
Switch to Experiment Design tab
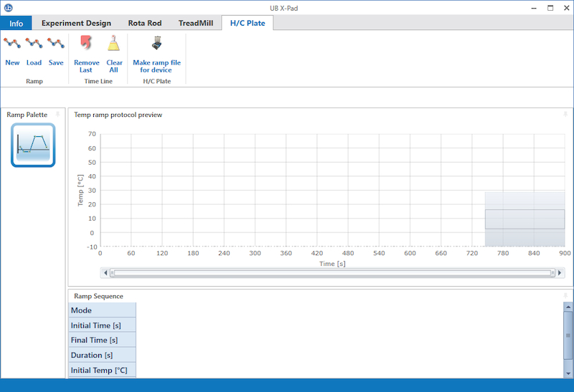click(x=76, y=23)
